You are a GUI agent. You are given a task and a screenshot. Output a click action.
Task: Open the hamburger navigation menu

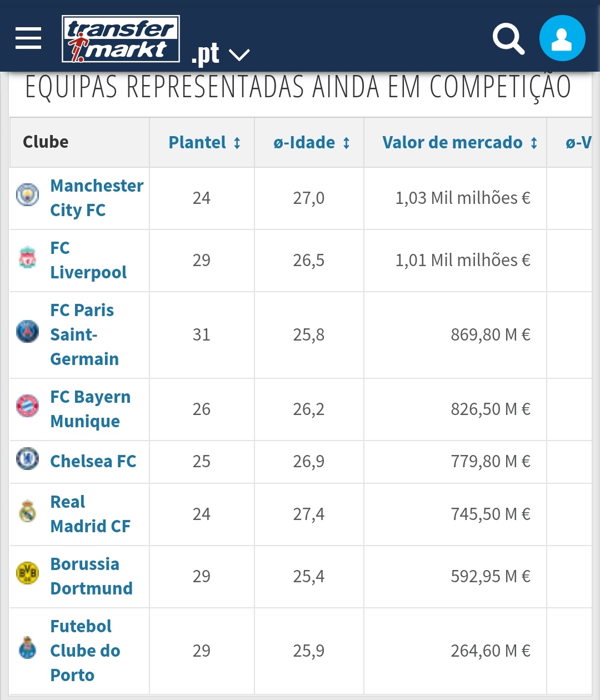[x=28, y=38]
